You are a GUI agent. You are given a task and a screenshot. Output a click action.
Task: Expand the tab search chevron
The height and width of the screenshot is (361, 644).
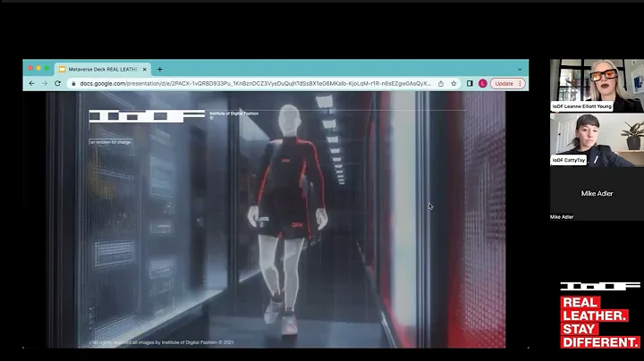pyautogui.click(x=520, y=70)
